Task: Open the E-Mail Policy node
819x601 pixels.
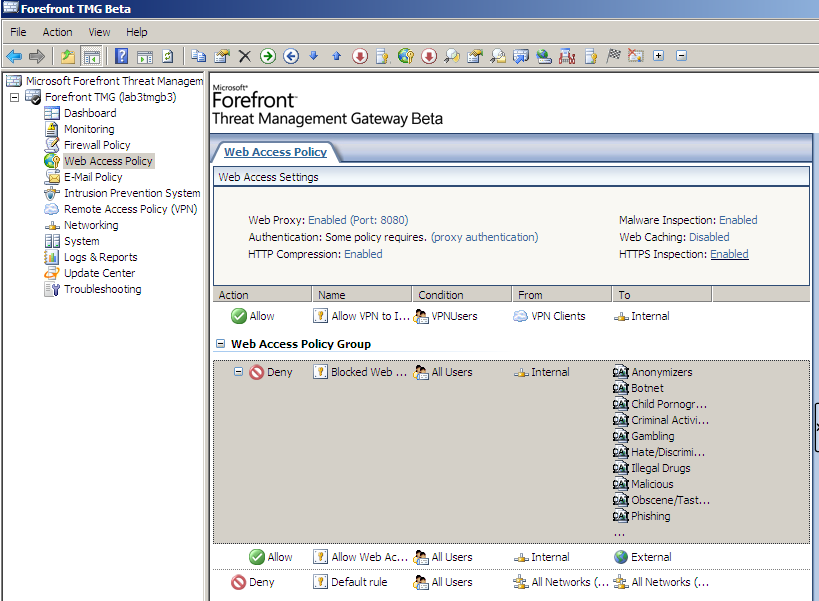Action: pos(93,177)
